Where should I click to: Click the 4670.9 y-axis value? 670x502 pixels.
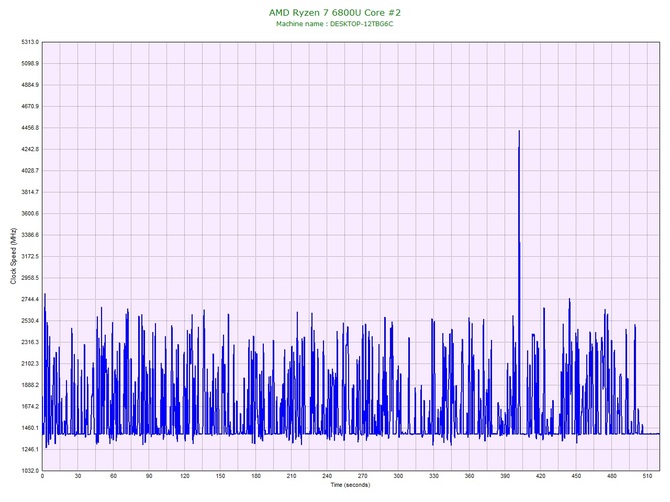(30, 106)
